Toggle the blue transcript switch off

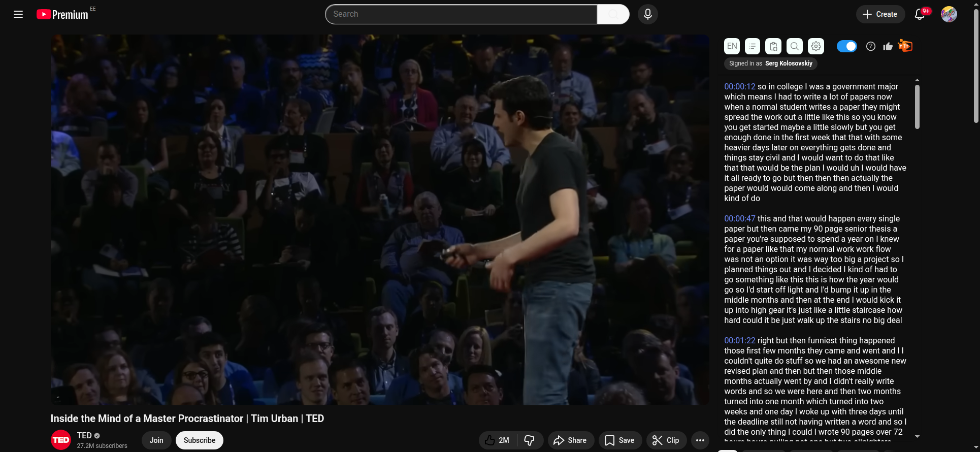tap(847, 46)
